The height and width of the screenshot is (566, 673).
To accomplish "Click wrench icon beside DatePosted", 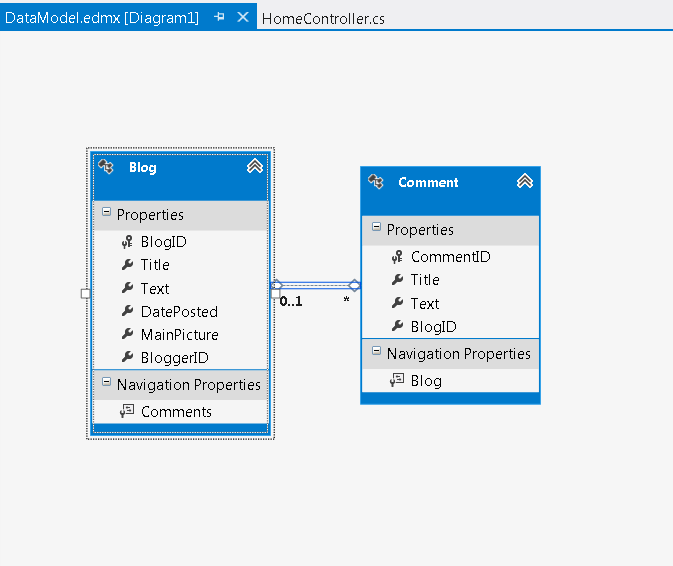I will coord(127,311).
